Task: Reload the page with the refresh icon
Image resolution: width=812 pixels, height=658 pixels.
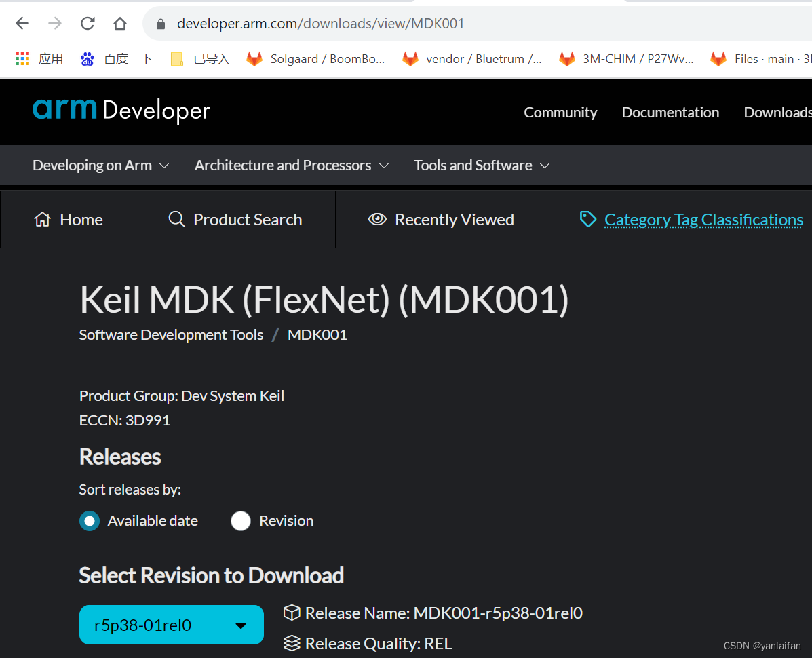Action: pos(88,23)
